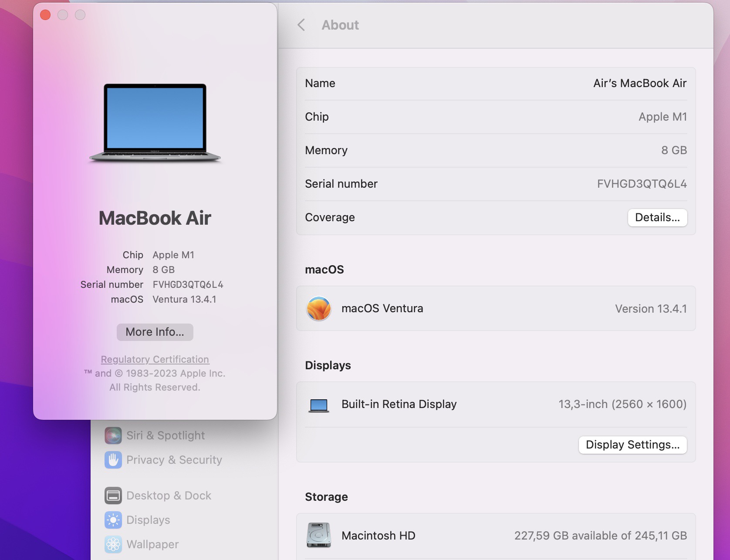Select Displays sidebar label
Image resolution: width=730 pixels, height=560 pixels.
click(148, 520)
